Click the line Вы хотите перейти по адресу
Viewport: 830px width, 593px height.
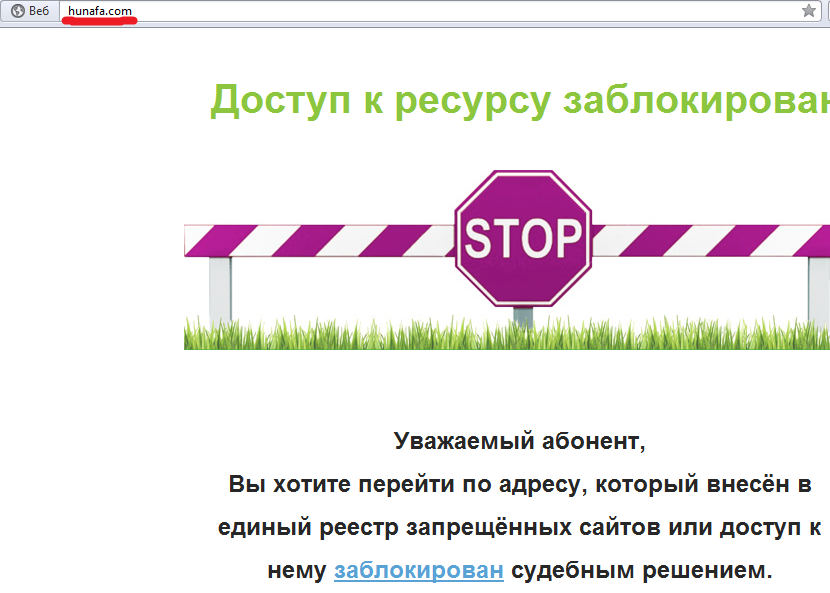tap(520, 484)
